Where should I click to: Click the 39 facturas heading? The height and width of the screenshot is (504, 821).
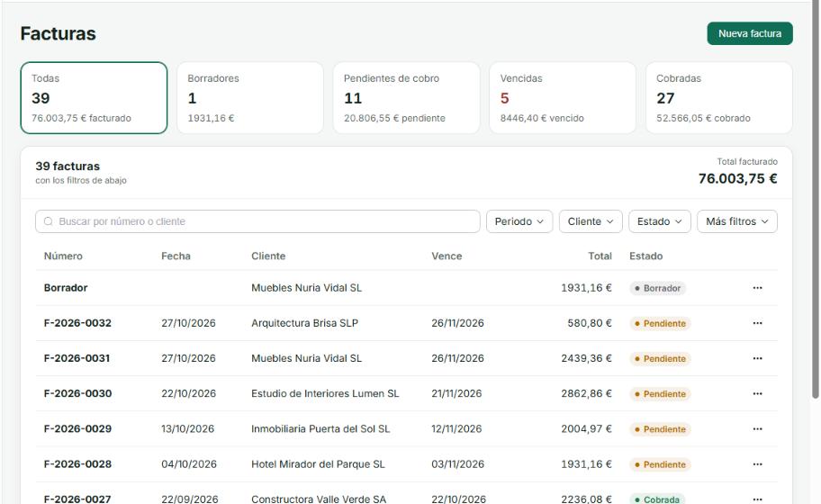pyautogui.click(x=68, y=166)
